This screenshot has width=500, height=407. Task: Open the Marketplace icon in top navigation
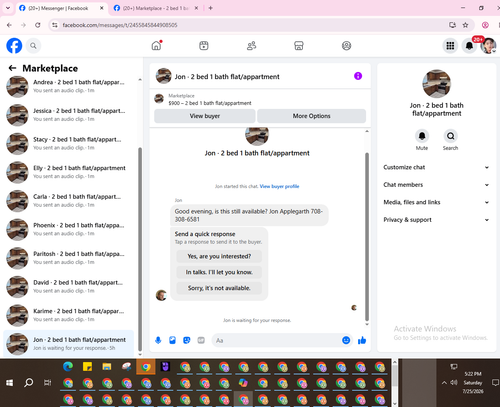tap(299, 46)
